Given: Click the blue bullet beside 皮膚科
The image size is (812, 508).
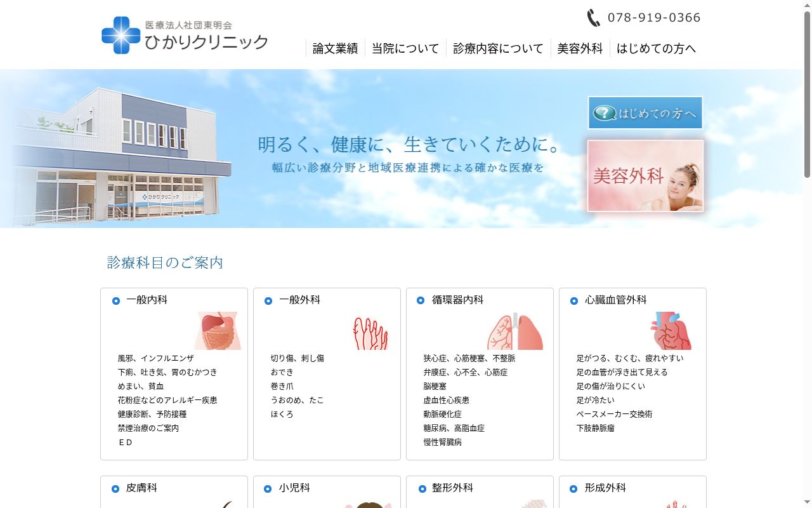Looking at the screenshot, I should click(x=115, y=489).
